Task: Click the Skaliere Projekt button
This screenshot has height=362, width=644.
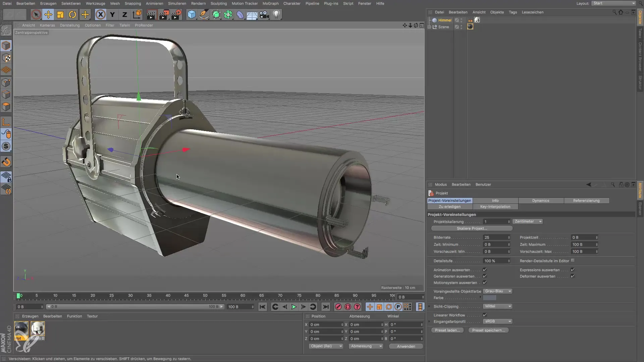Action: [472, 229]
